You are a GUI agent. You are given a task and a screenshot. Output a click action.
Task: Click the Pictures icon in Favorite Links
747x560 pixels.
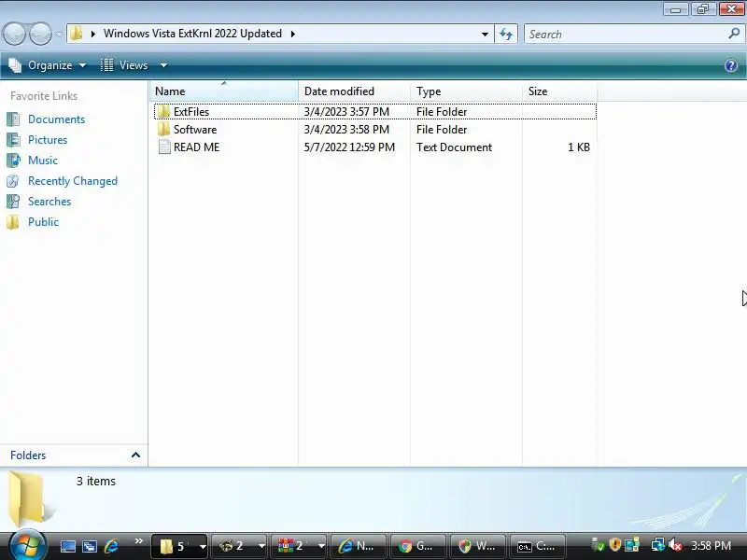point(13,139)
